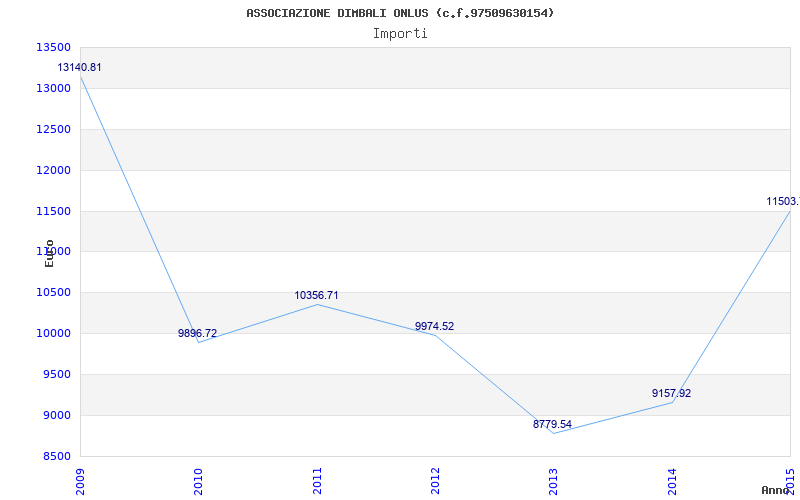Select the 13140.81 data label
800x500 pixels.
pos(79,67)
